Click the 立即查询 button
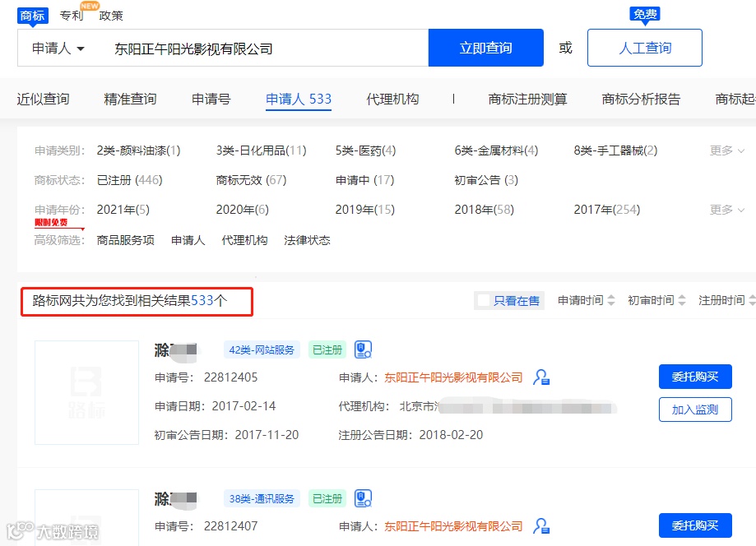This screenshot has width=756, height=546. [485, 48]
